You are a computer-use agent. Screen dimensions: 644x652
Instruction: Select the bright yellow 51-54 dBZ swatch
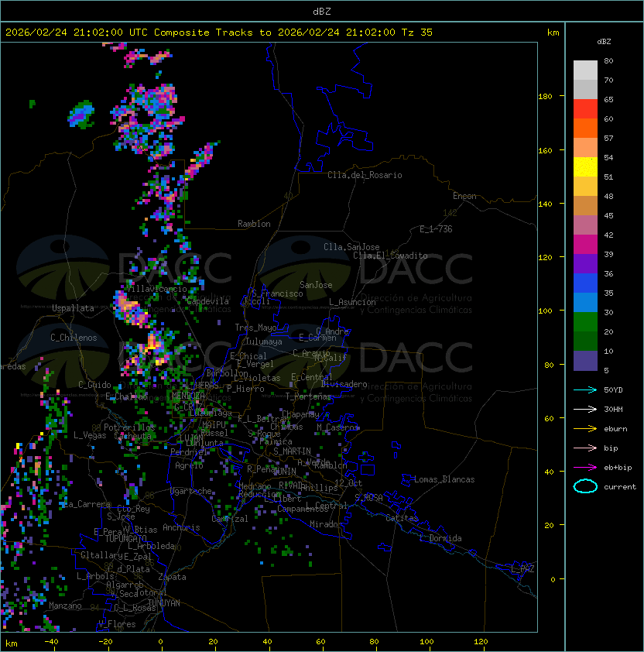click(x=585, y=166)
